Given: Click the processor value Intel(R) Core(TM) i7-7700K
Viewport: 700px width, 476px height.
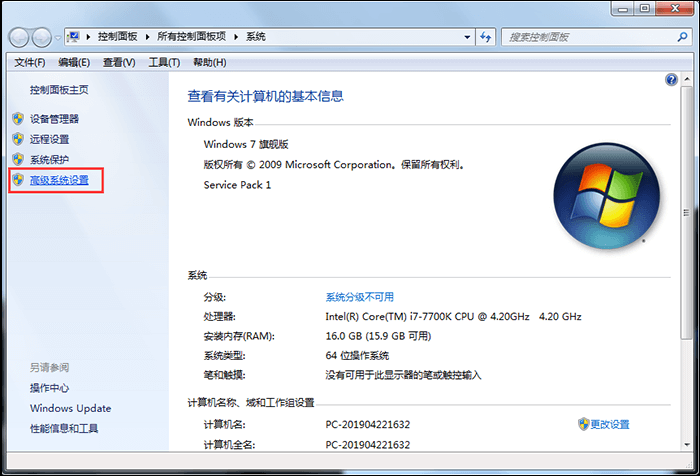Looking at the screenshot, I should 453,317.
